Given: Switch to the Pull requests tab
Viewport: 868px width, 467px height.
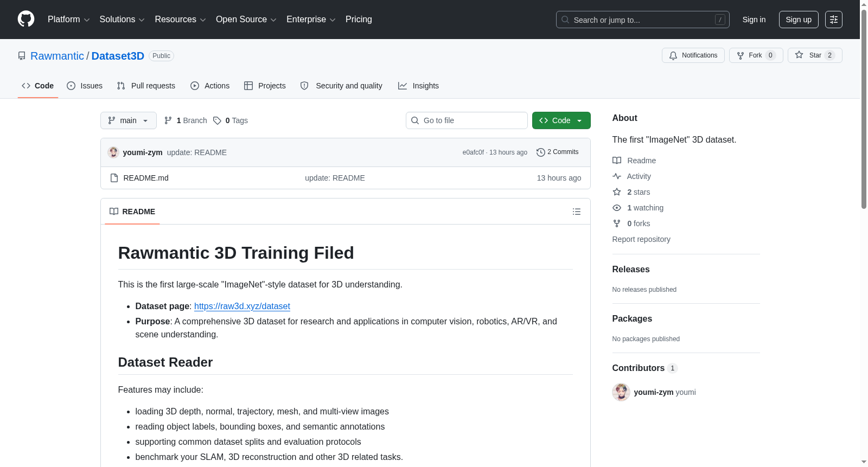Looking at the screenshot, I should (x=146, y=86).
